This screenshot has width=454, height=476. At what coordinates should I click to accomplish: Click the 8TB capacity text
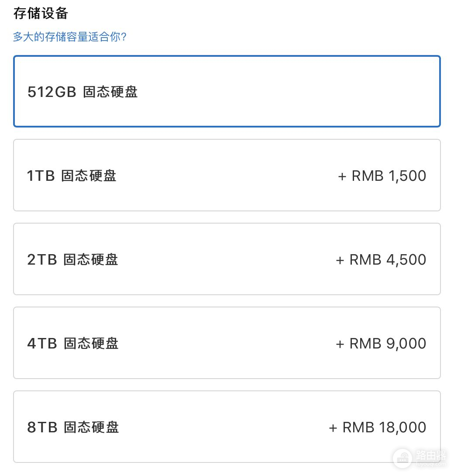[42, 428]
